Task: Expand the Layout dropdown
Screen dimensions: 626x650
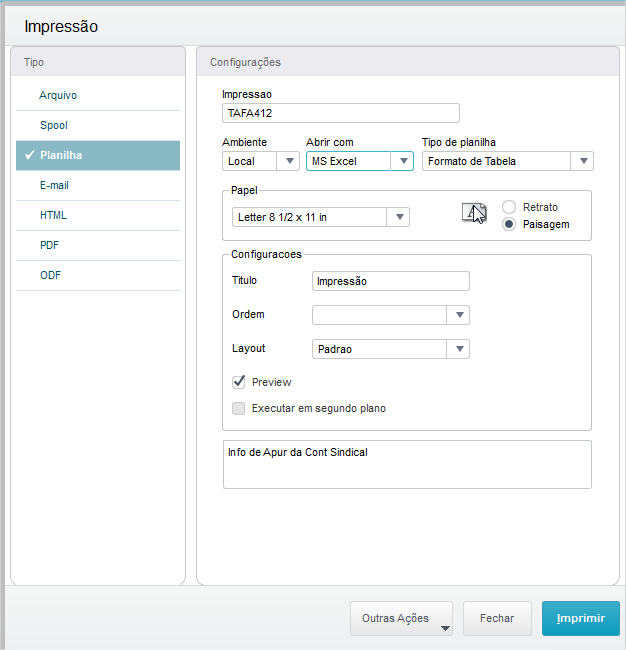Action: tap(458, 349)
